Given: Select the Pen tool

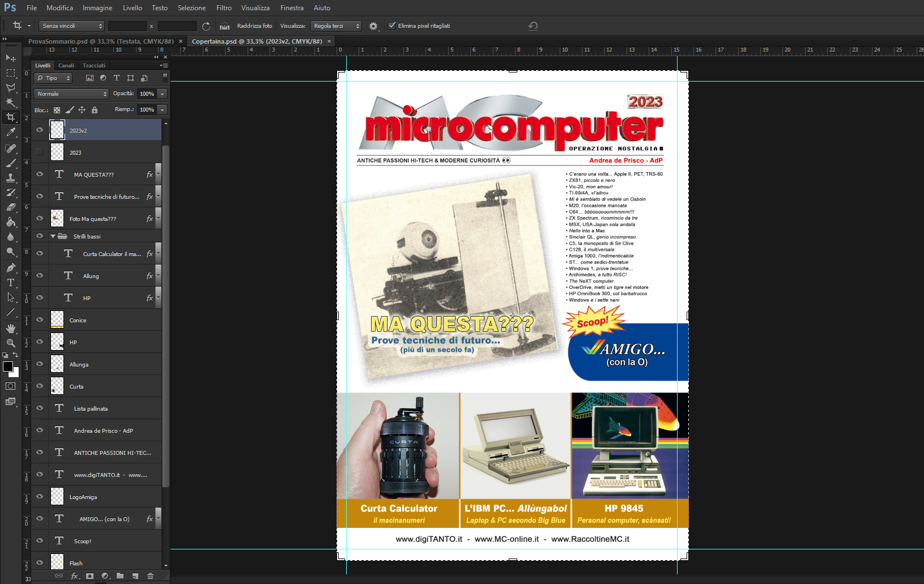Looking at the screenshot, I should click(x=11, y=268).
